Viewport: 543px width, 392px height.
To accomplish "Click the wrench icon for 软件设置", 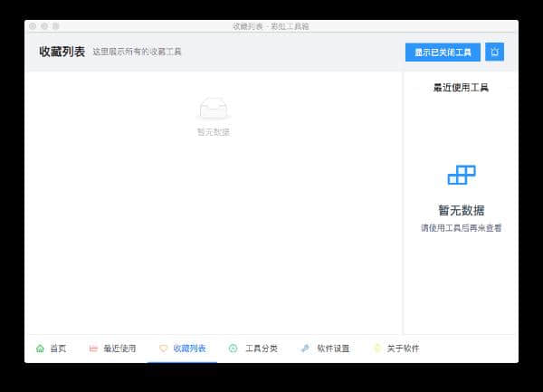I will point(305,349).
